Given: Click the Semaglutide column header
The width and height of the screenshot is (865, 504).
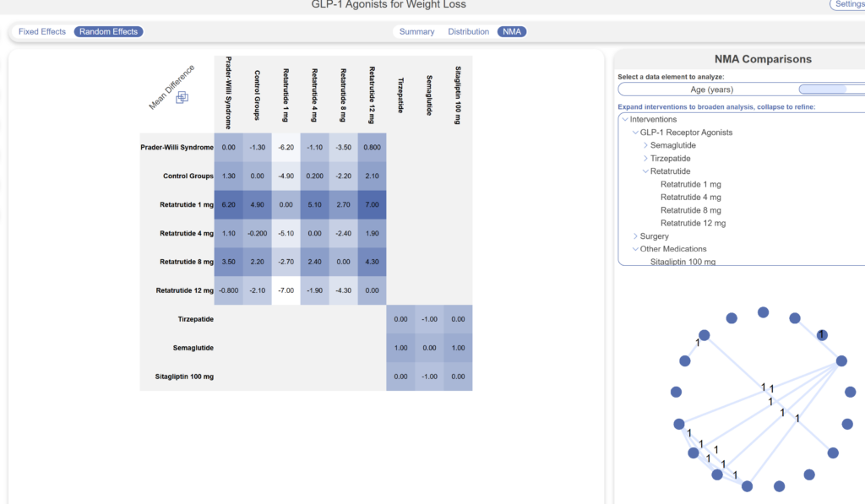Looking at the screenshot, I should (429, 95).
